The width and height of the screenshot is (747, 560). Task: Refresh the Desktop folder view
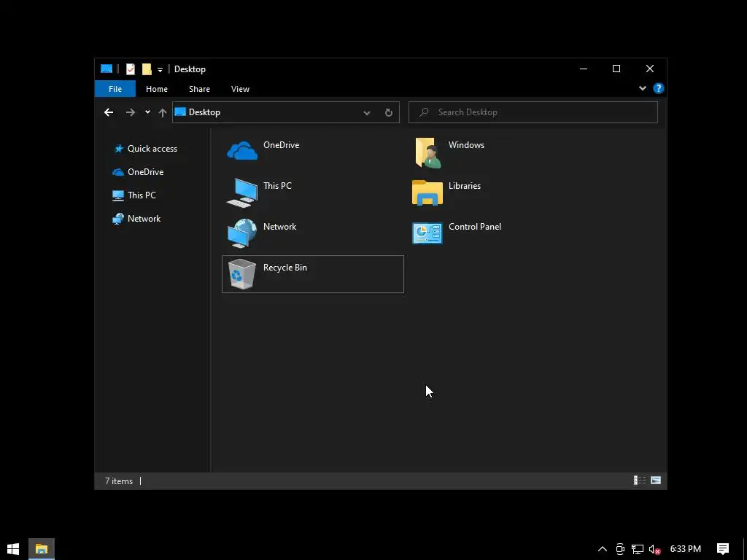tap(389, 112)
